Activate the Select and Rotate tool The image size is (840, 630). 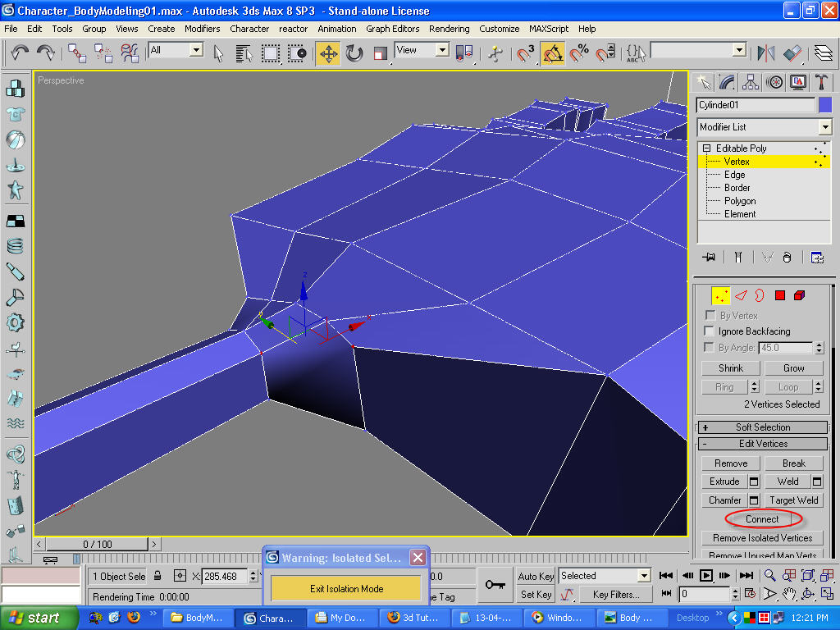(354, 53)
